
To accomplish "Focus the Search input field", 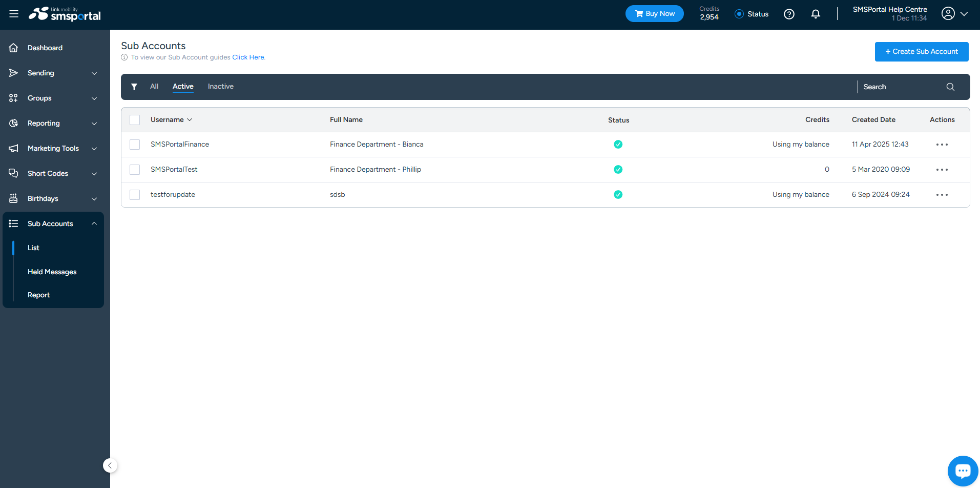I will tap(902, 87).
